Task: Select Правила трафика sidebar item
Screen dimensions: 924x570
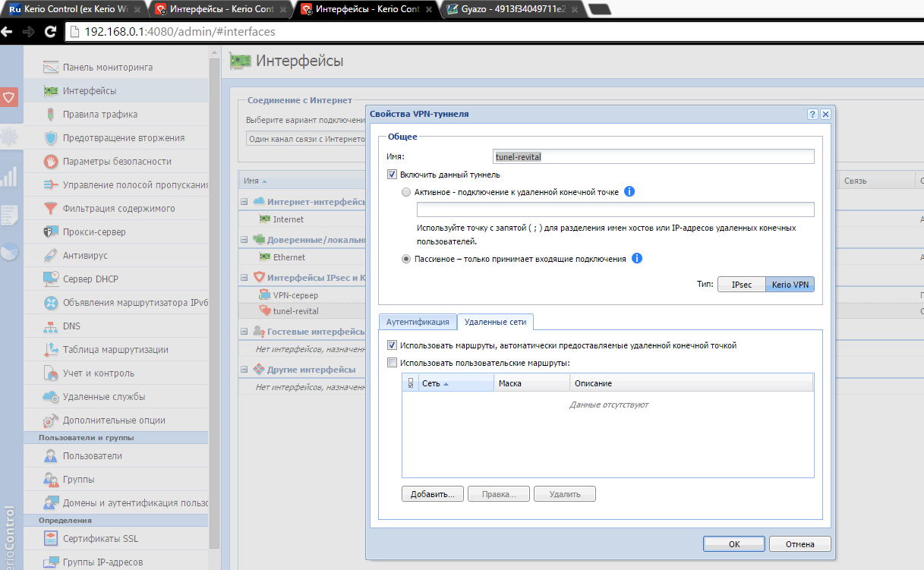Action: click(x=100, y=115)
